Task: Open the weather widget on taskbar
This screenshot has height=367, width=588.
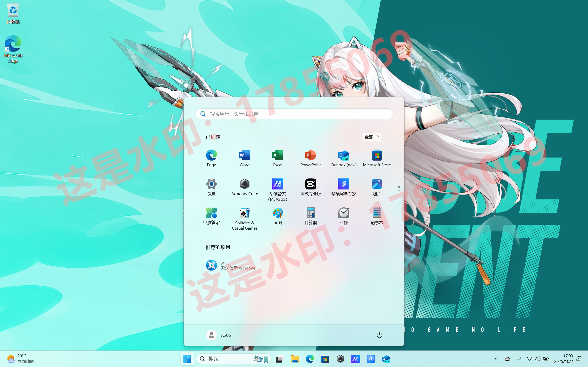Action: pyautogui.click(x=21, y=359)
